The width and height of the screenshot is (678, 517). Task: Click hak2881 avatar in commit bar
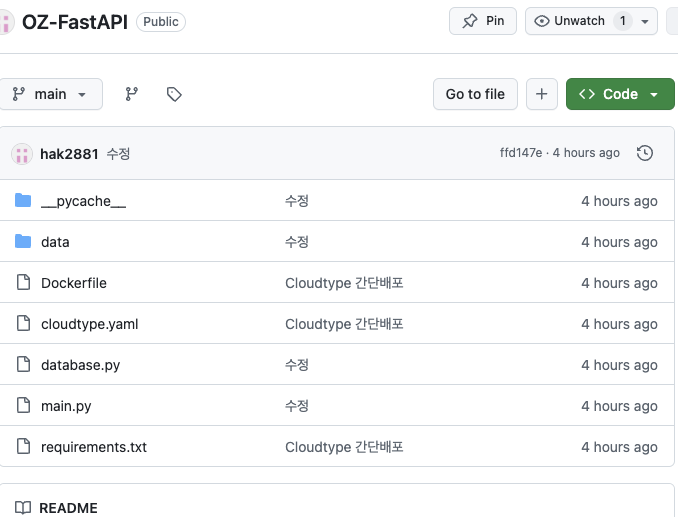click(22, 154)
